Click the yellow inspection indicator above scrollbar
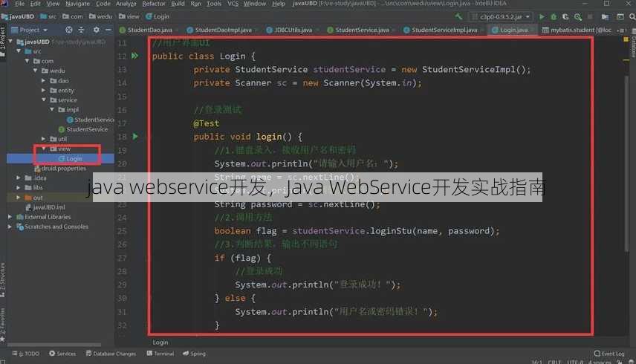 click(x=626, y=39)
